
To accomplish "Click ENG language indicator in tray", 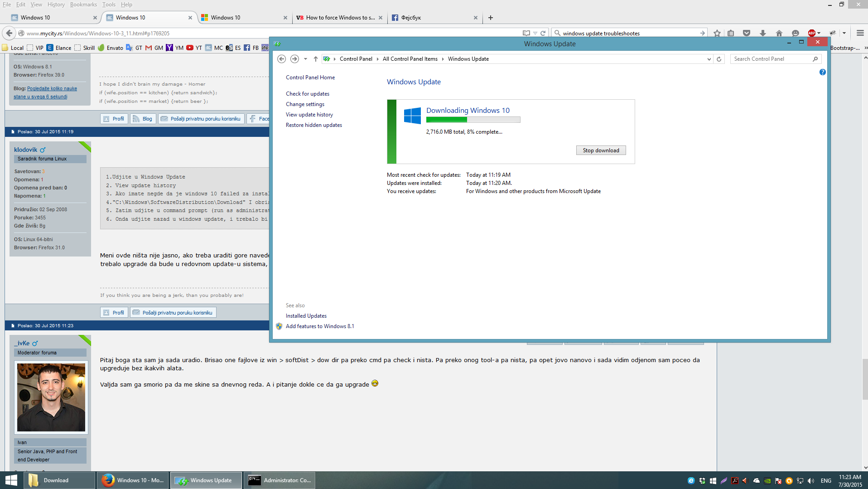I will (826, 481).
